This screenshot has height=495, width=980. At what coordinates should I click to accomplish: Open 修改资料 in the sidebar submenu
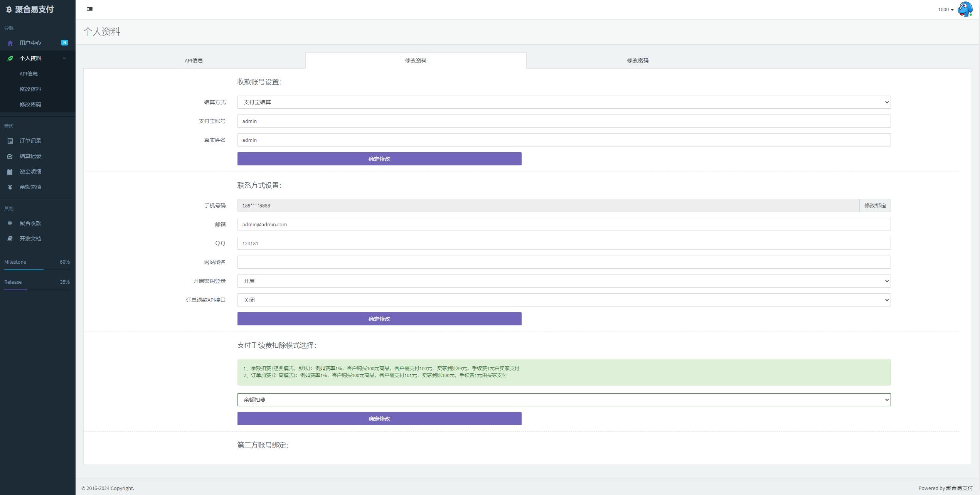(x=38, y=89)
